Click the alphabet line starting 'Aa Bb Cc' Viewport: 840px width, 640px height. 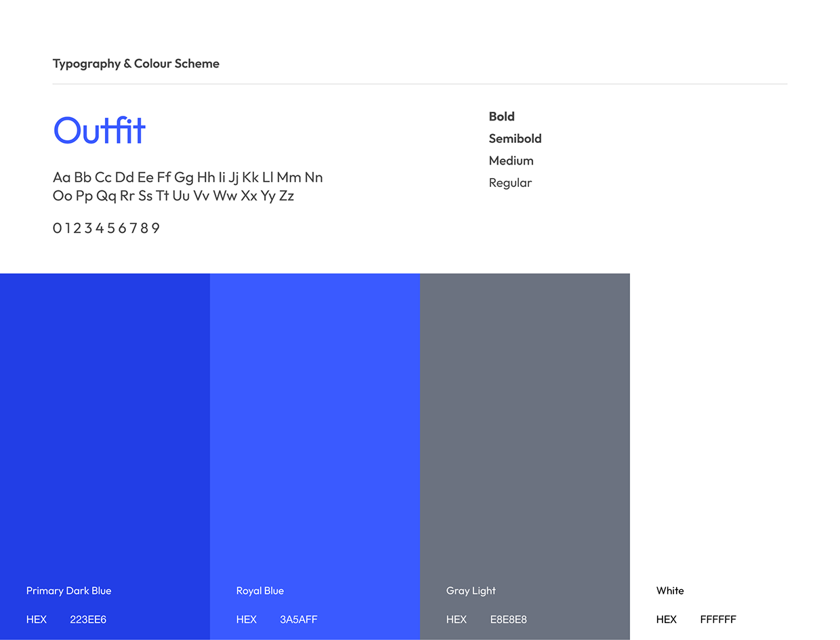coord(188,177)
